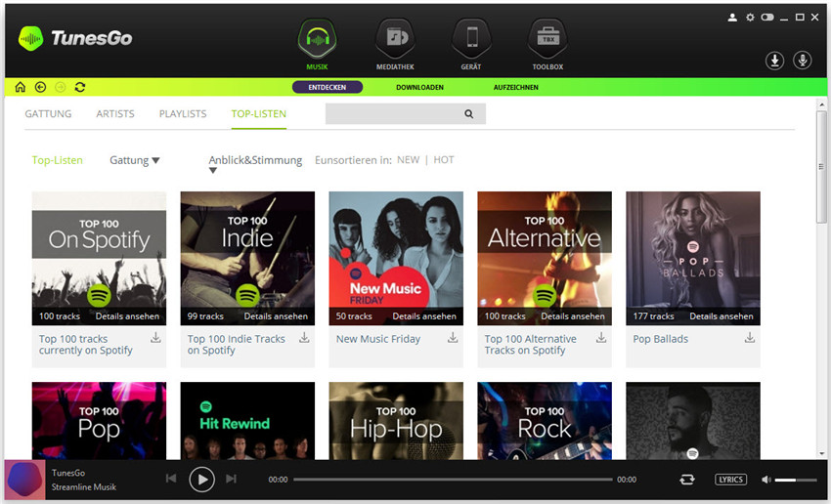Mute the volume speaker icon
The width and height of the screenshot is (831, 504).
pyautogui.click(x=765, y=480)
